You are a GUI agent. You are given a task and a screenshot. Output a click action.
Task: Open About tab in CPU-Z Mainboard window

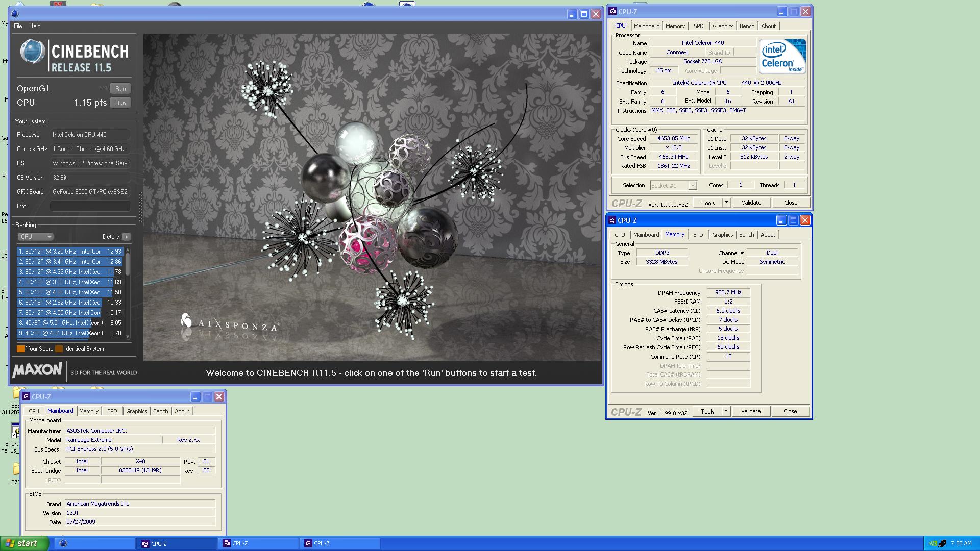pyautogui.click(x=182, y=411)
